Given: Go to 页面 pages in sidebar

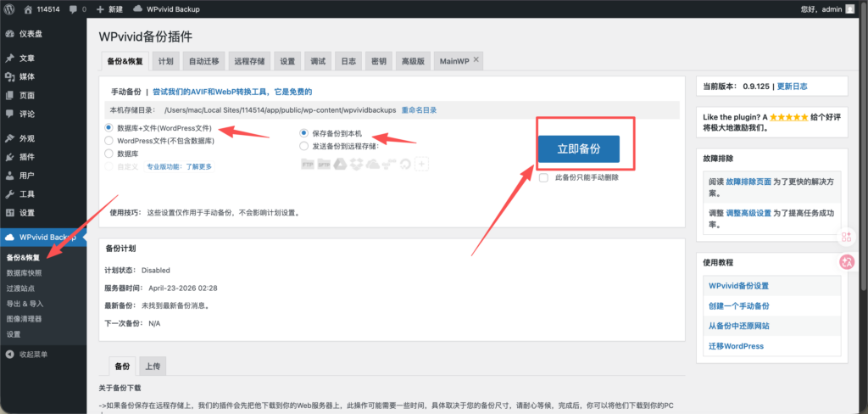Looking at the screenshot, I should click(x=43, y=95).
